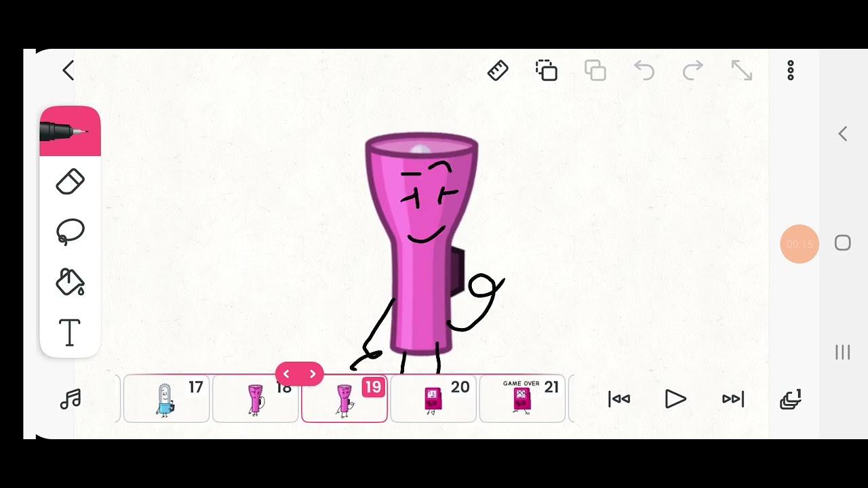Tap the orange 00:15 recording timer bubble

click(800, 244)
